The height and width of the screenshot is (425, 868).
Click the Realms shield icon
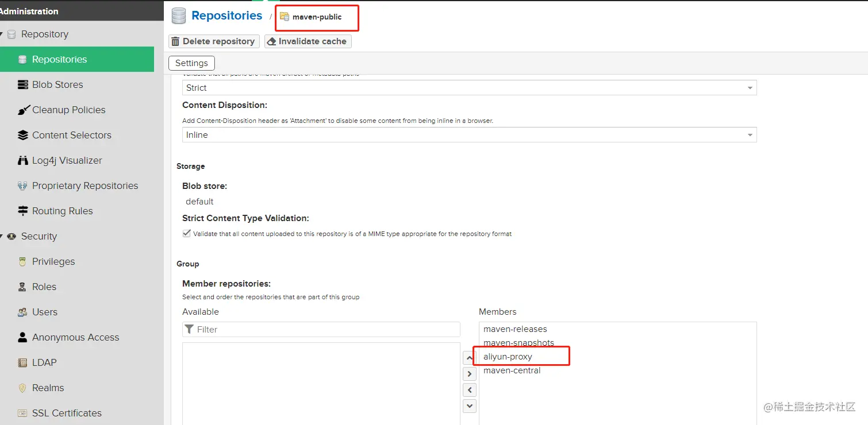tap(22, 388)
